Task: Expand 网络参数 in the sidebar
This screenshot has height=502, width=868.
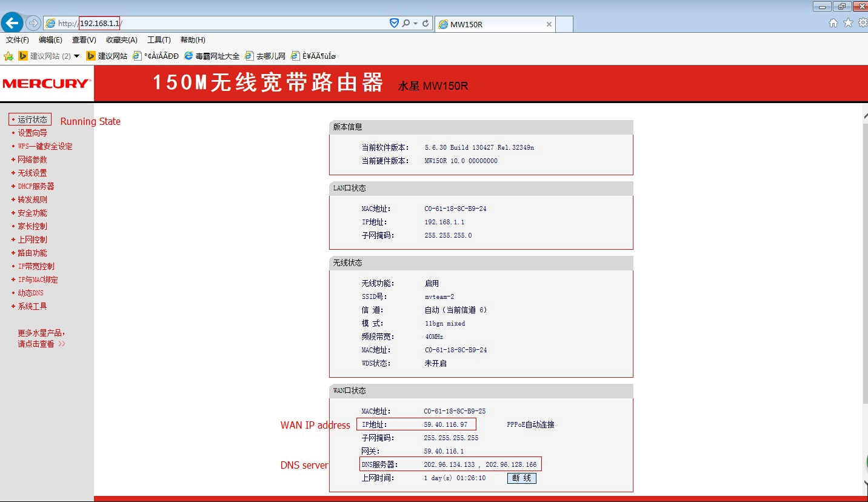Action: [x=32, y=159]
